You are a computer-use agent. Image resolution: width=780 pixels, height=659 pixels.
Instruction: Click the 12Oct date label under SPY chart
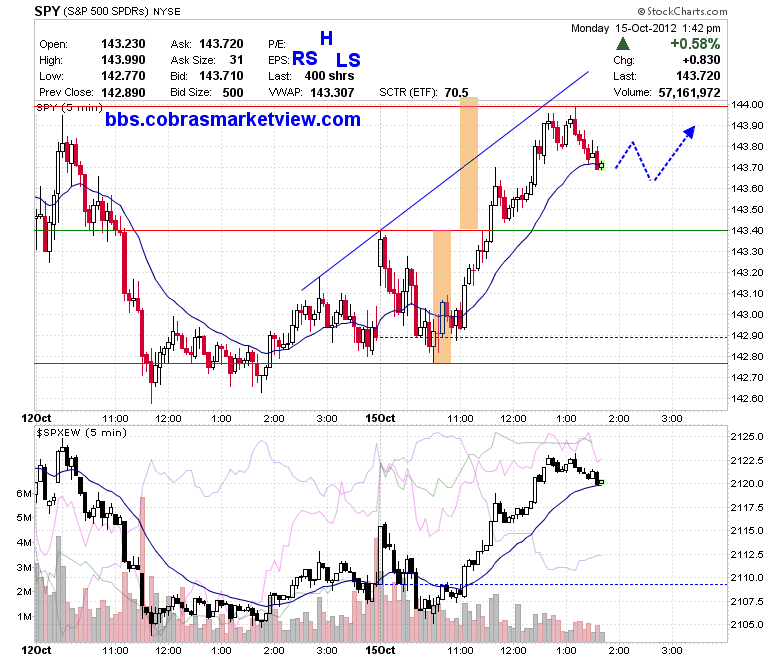click(x=36, y=418)
